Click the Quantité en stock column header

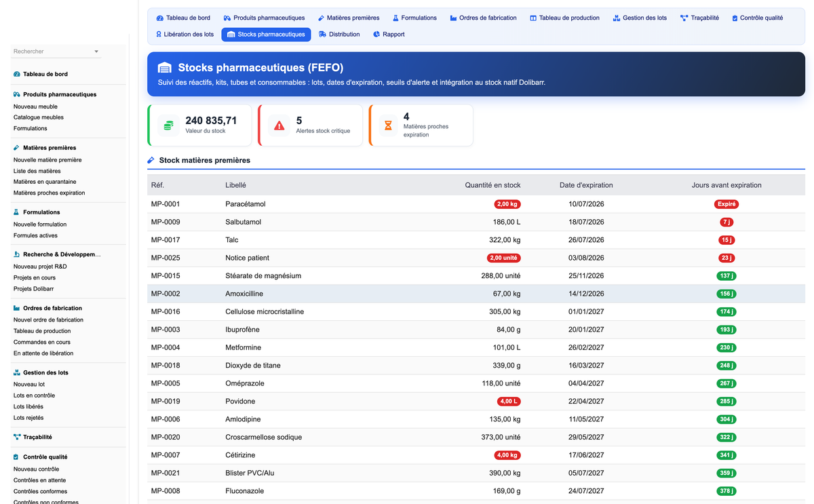[492, 185]
